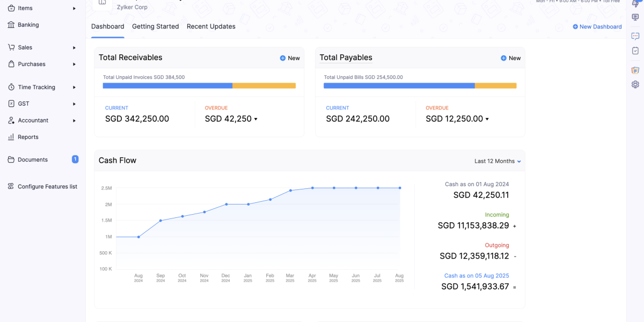Open settings gear in right rail

tap(635, 84)
